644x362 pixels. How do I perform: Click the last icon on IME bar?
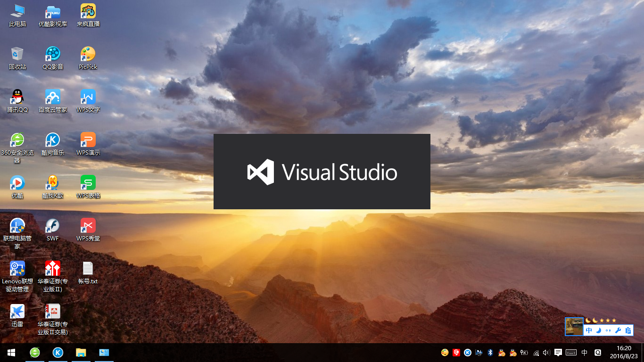[628, 330]
